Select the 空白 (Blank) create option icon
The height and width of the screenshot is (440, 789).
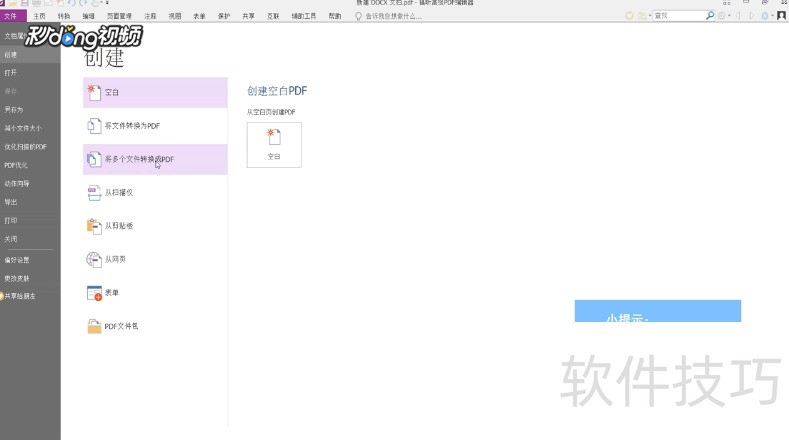95,92
